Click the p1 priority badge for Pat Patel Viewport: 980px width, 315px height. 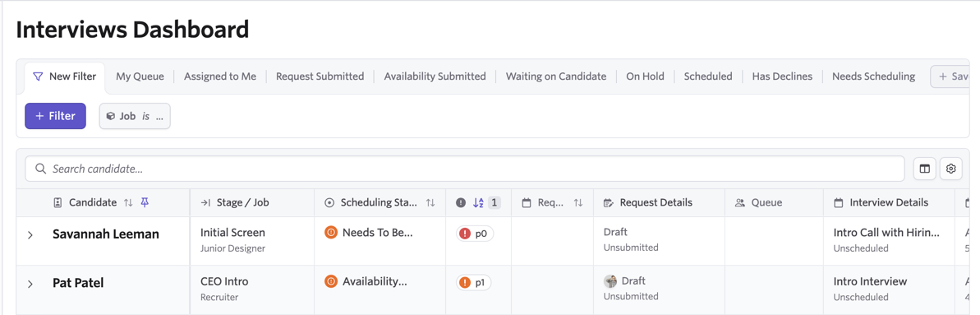coord(474,282)
